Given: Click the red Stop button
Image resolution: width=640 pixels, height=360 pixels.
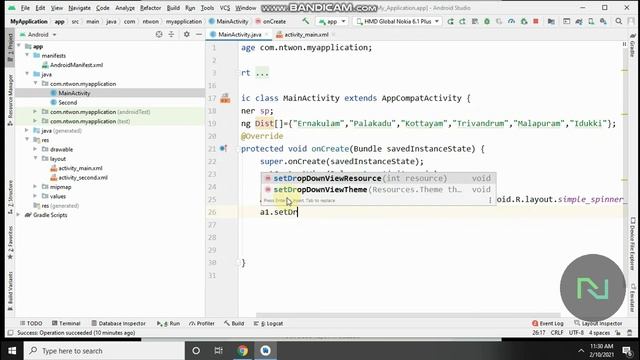Looking at the screenshot, I should pyautogui.click(x=536, y=21).
